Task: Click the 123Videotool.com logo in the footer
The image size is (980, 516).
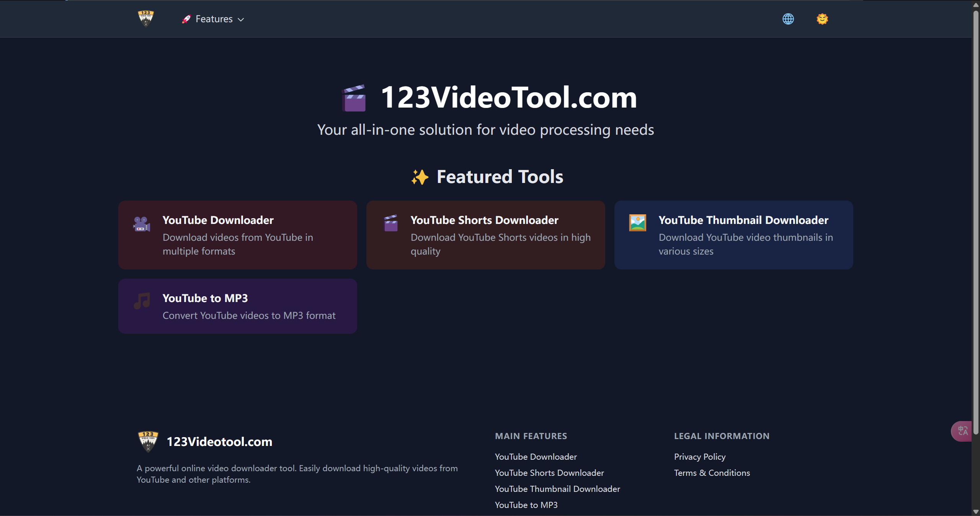Action: click(x=147, y=441)
